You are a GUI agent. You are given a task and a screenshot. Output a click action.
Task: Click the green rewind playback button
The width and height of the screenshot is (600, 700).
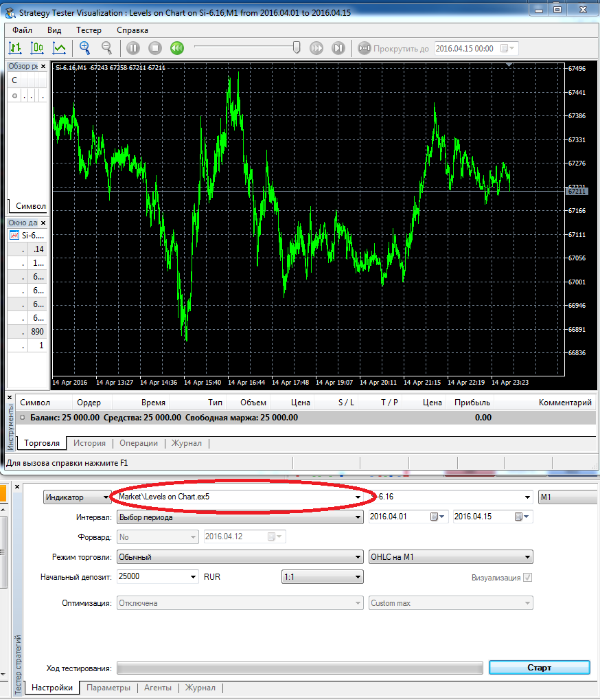[x=177, y=48]
